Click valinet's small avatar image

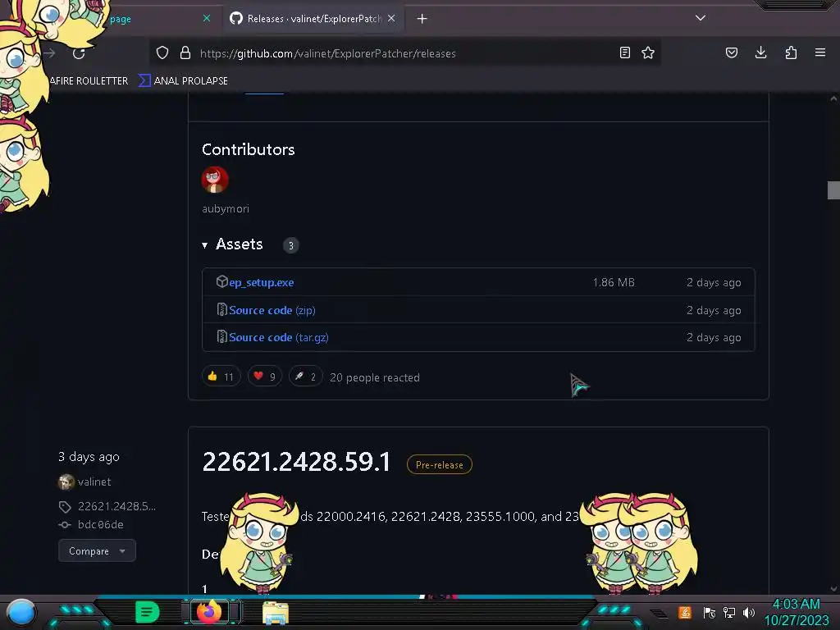point(66,482)
